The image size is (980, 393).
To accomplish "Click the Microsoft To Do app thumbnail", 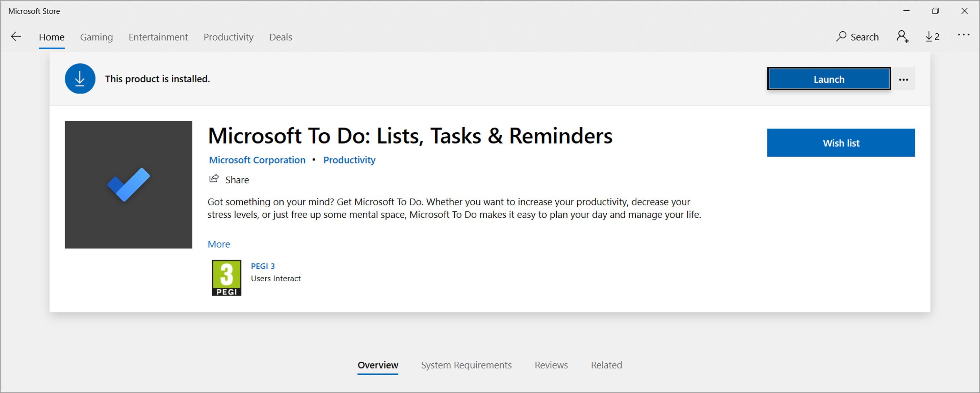I will [x=128, y=185].
